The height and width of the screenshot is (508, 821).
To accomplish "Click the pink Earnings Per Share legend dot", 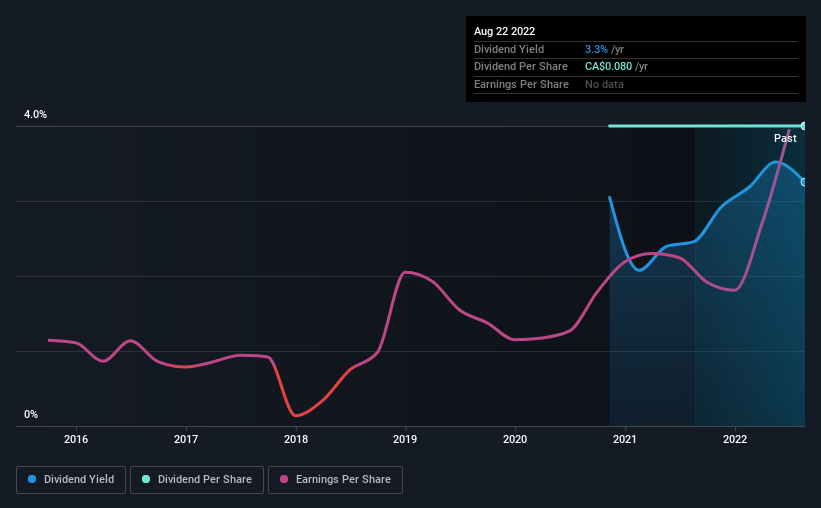I will [x=284, y=479].
